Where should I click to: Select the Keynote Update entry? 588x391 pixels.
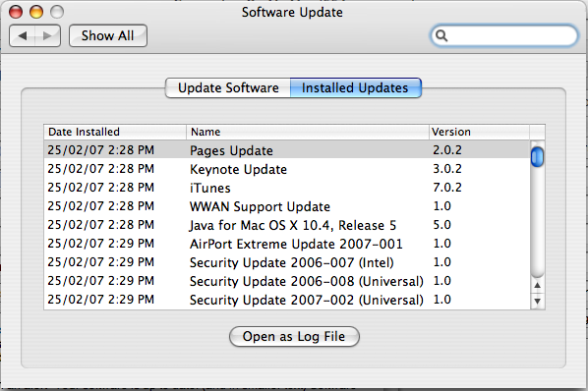click(x=287, y=169)
